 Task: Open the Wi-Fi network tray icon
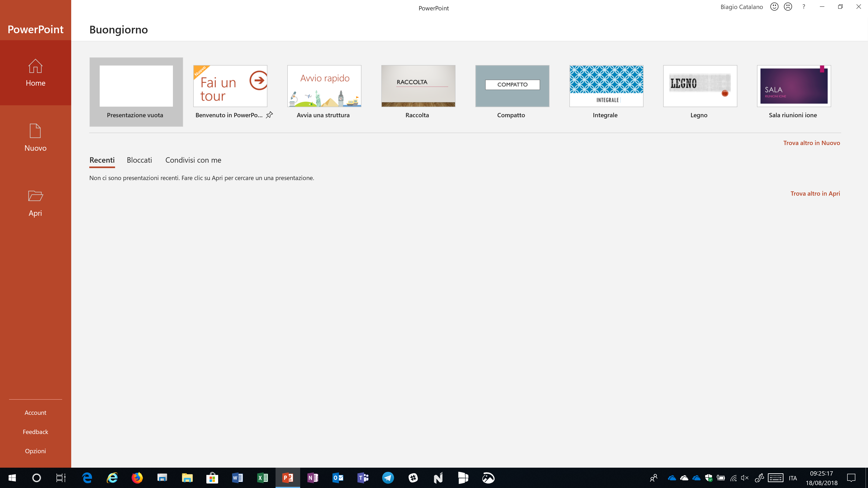tap(733, 478)
